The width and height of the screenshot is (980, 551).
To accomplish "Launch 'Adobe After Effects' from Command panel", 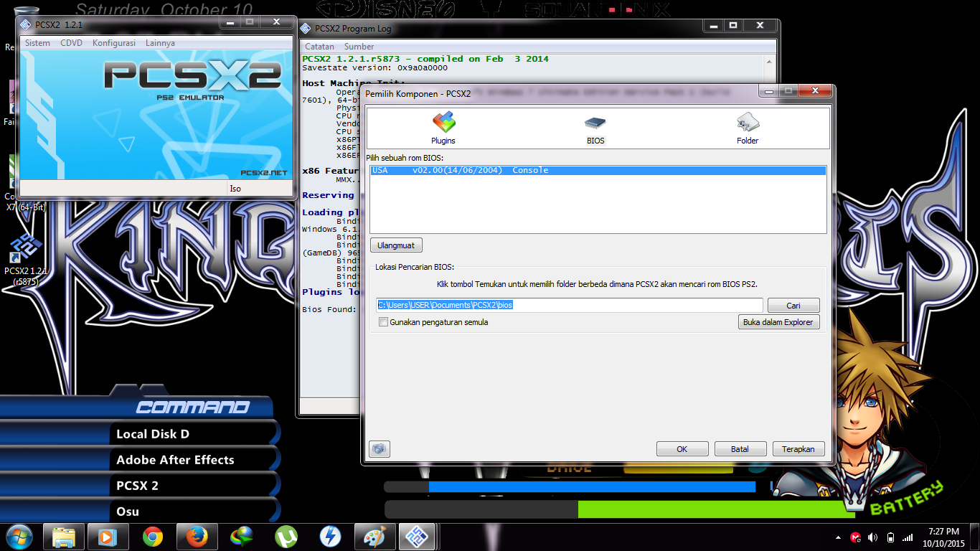I will [x=175, y=460].
